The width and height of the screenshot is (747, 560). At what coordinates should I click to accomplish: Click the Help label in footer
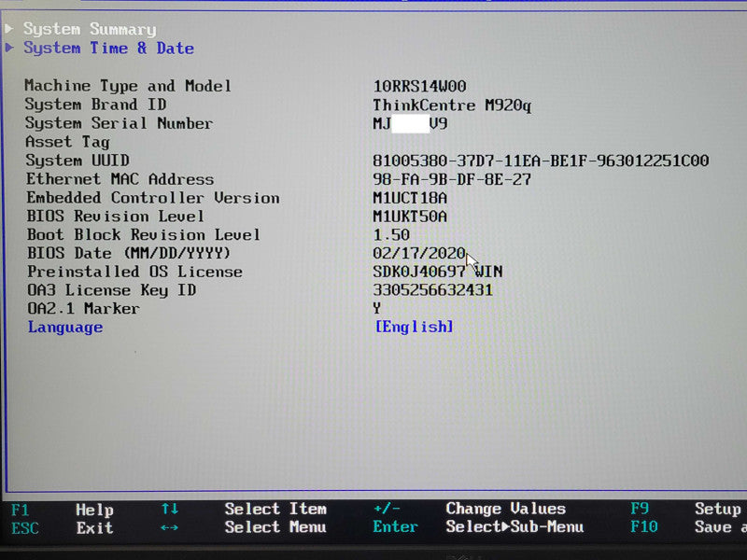point(94,511)
